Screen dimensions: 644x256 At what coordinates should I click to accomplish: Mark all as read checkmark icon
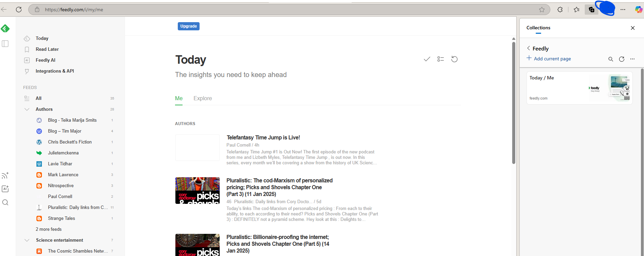(x=427, y=59)
